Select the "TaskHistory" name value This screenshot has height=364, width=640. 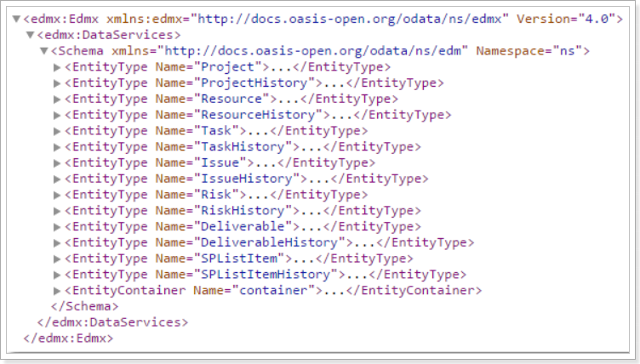pos(243,146)
